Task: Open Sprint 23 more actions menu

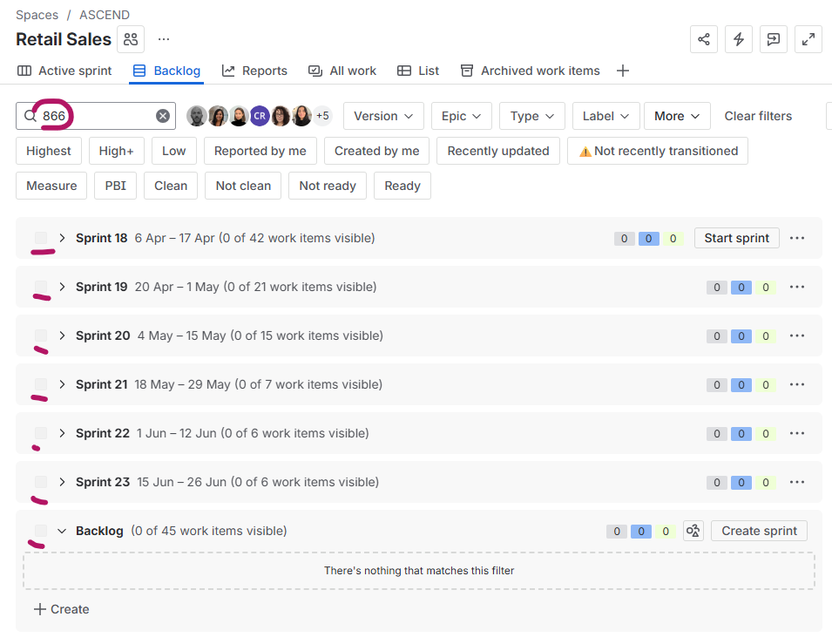Action: click(797, 482)
